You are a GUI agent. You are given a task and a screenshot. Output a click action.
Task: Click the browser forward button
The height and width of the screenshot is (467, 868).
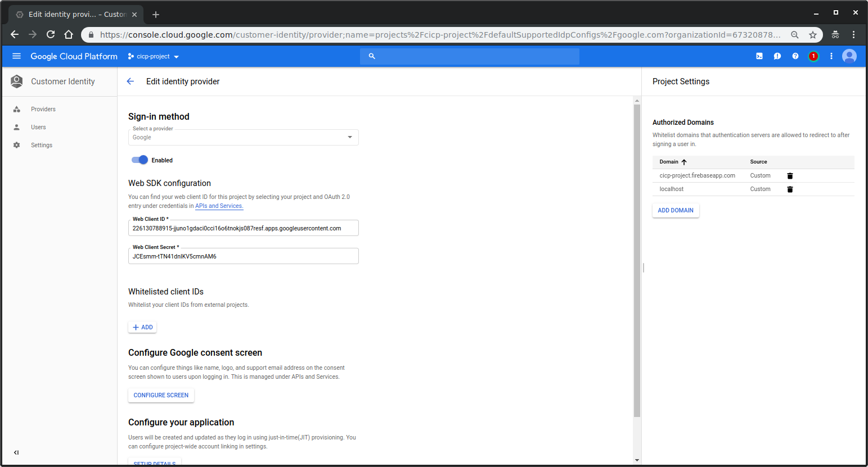33,35
